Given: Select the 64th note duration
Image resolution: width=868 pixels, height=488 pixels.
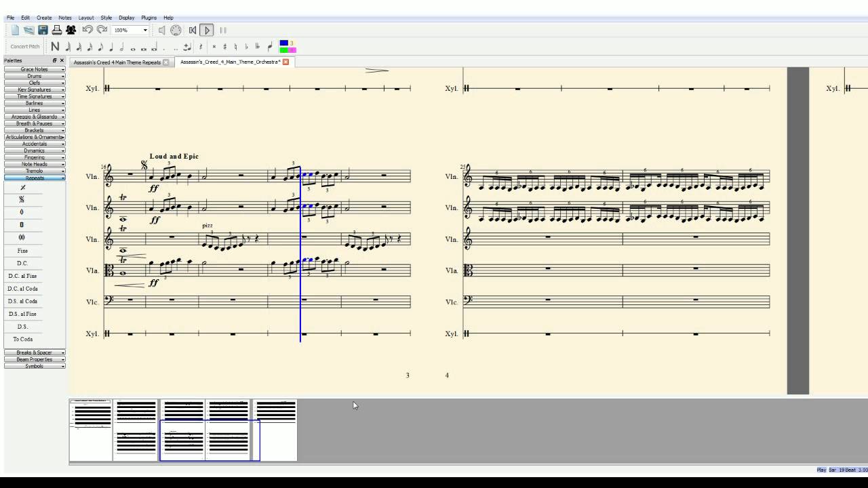Looking at the screenshot, I should [x=68, y=47].
